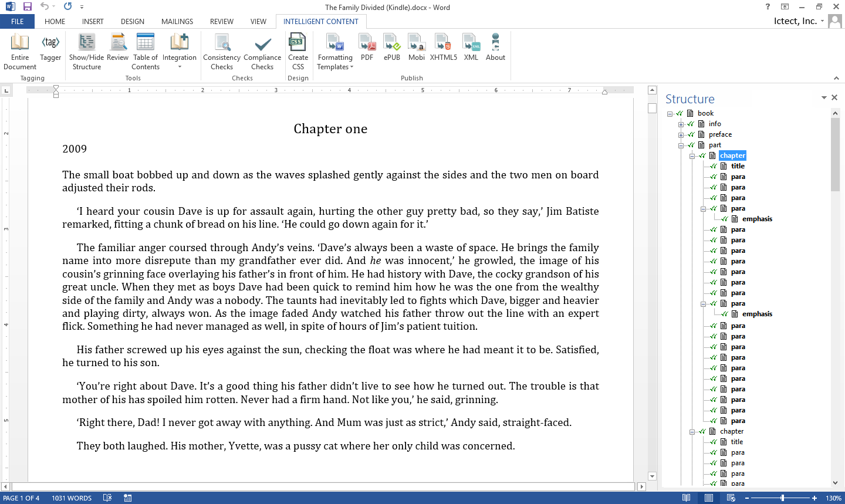Click the proofing errors status icon
Screen dimensions: 845x504
(107, 498)
